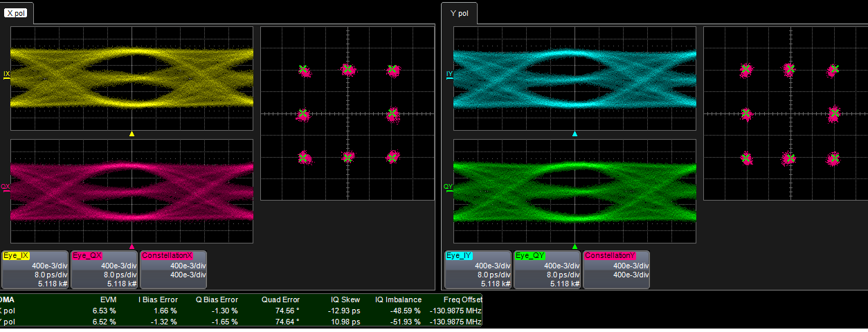Select the ConstellationX descriptor box

[x=174, y=269]
